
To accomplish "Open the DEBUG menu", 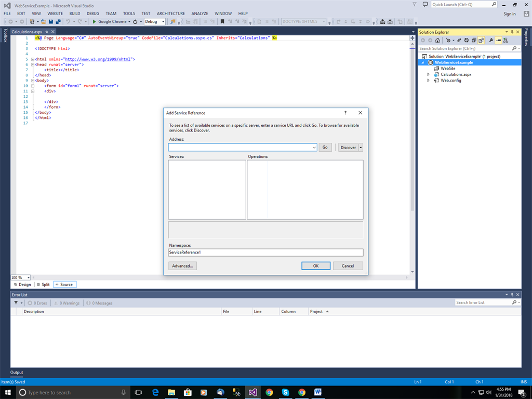I will (92, 14).
